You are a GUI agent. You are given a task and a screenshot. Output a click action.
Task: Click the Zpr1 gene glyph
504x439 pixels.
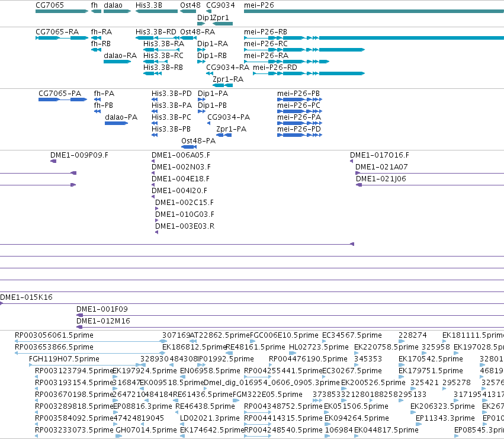[x=223, y=24]
